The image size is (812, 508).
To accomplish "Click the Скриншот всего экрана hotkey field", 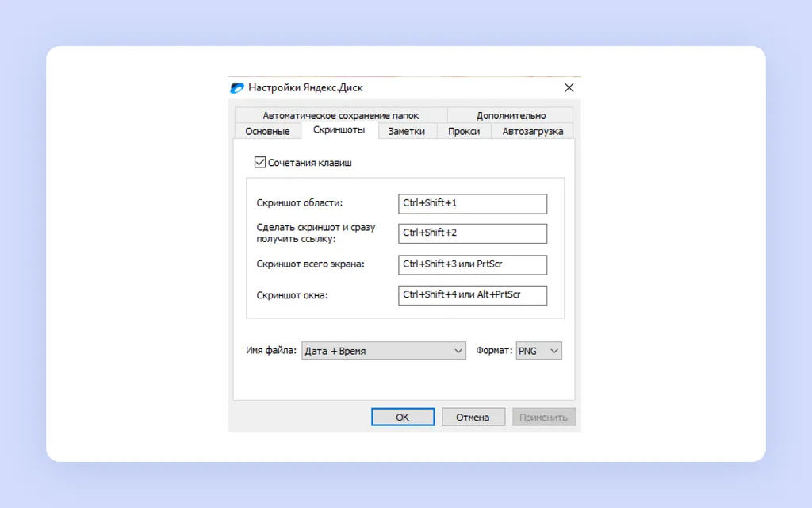I will (473, 264).
